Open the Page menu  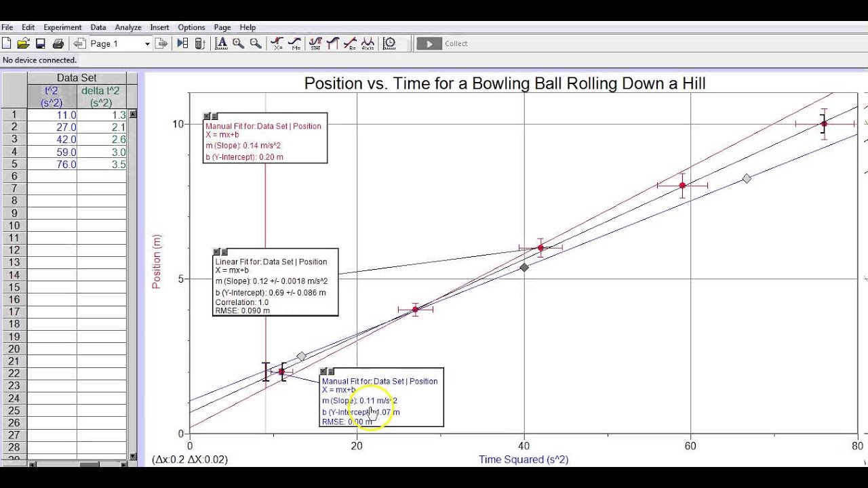pyautogui.click(x=222, y=28)
